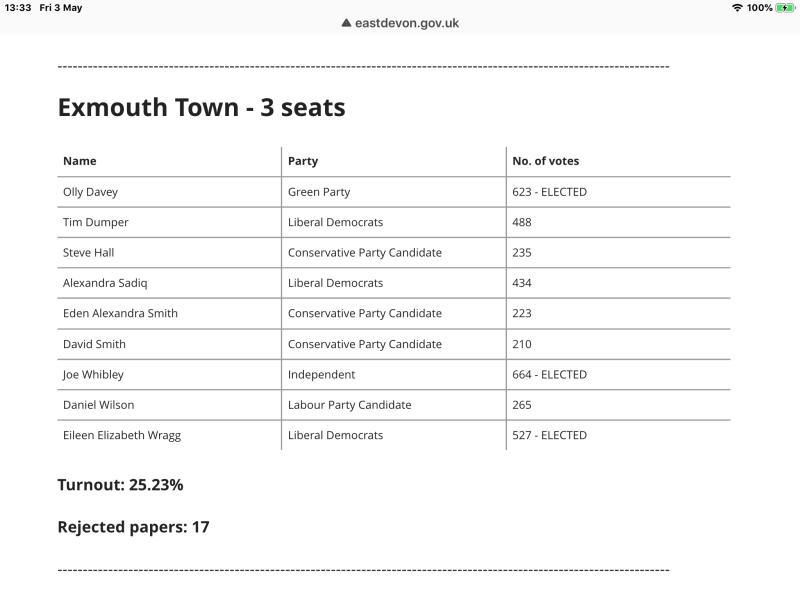Tap the Fri 3 May date
This screenshot has height=600, width=800.
(61, 8)
